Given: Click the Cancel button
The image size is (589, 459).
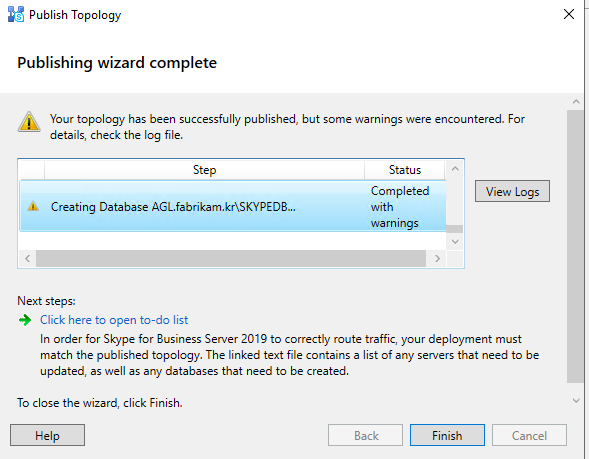Looking at the screenshot, I should pyautogui.click(x=529, y=435).
